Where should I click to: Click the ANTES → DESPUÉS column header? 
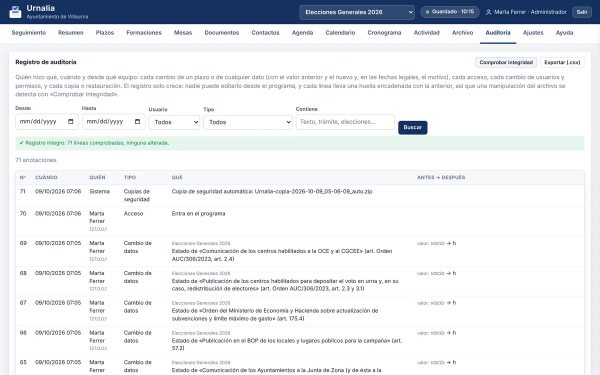tap(441, 178)
